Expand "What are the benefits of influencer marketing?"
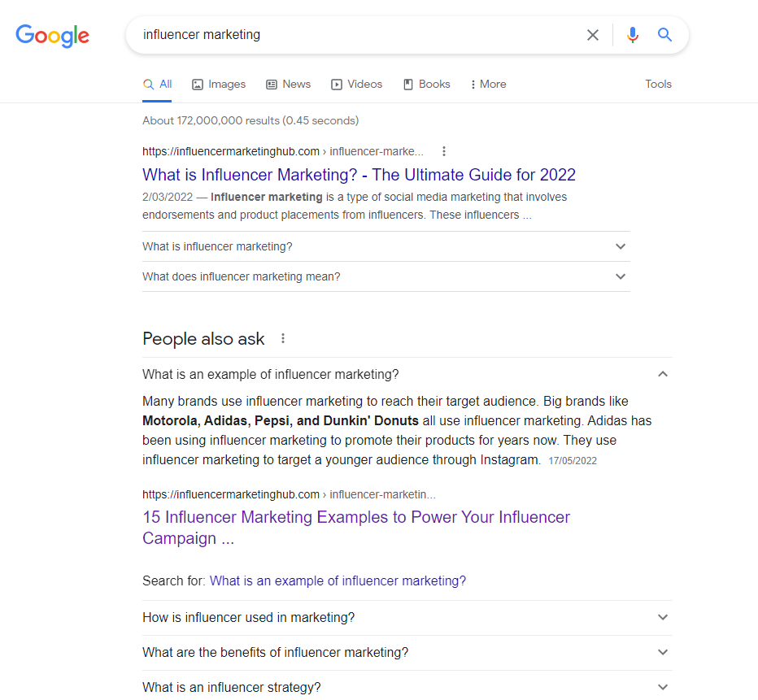This screenshot has height=700, width=758. tap(407, 652)
